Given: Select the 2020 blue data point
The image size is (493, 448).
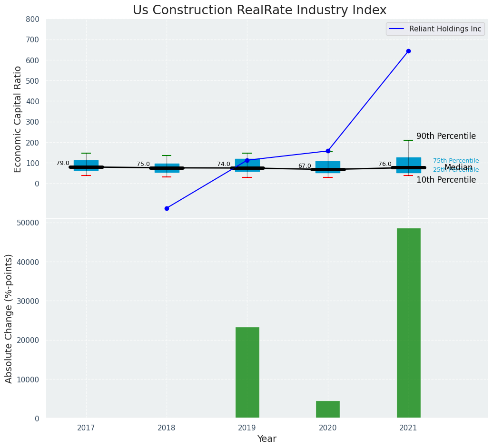Looking at the screenshot, I should (x=328, y=151).
